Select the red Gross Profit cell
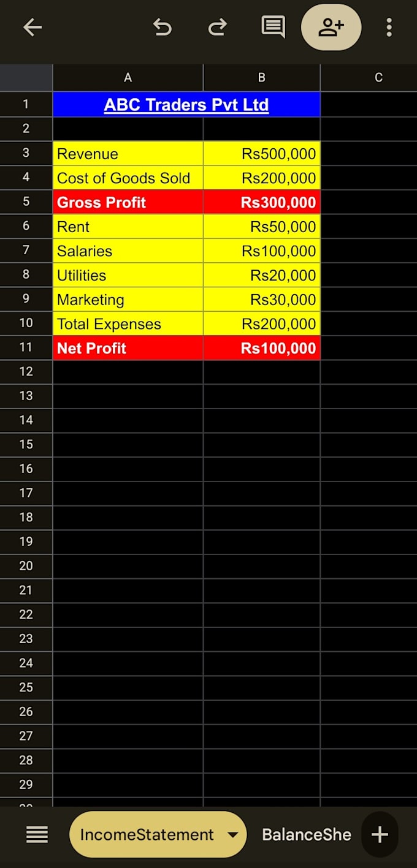This screenshot has width=417, height=868. (x=128, y=202)
